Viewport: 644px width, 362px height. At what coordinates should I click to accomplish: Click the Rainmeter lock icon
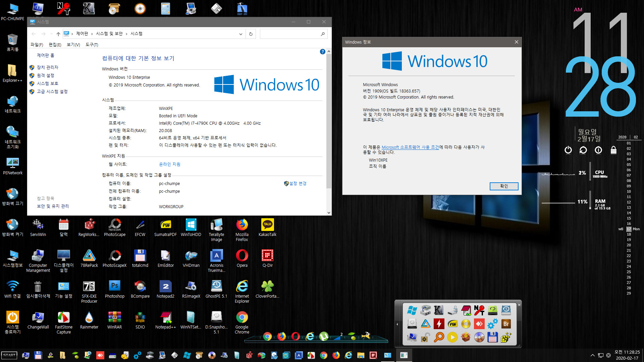[x=613, y=150]
